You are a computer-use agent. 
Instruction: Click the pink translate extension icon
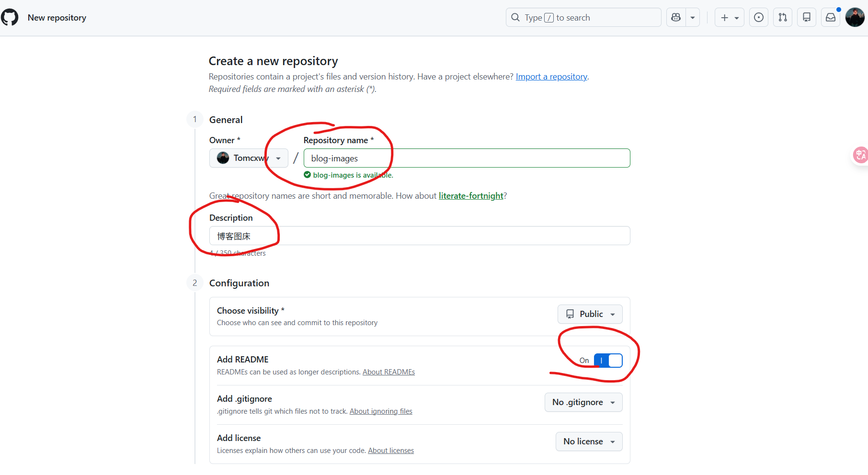point(860,155)
